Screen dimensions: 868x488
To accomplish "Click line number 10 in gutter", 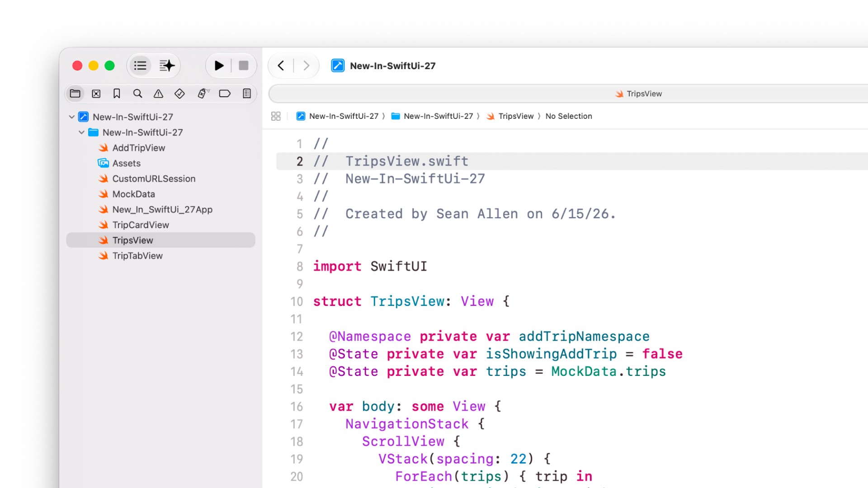I will [297, 301].
